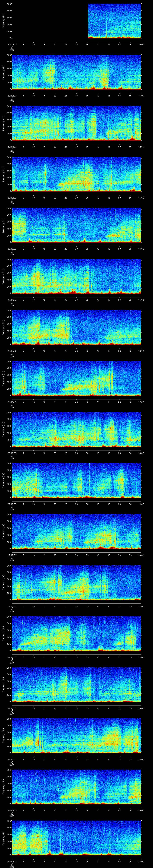Click the 22:12:00 start time label
The image size is (153, 868).
12,198
